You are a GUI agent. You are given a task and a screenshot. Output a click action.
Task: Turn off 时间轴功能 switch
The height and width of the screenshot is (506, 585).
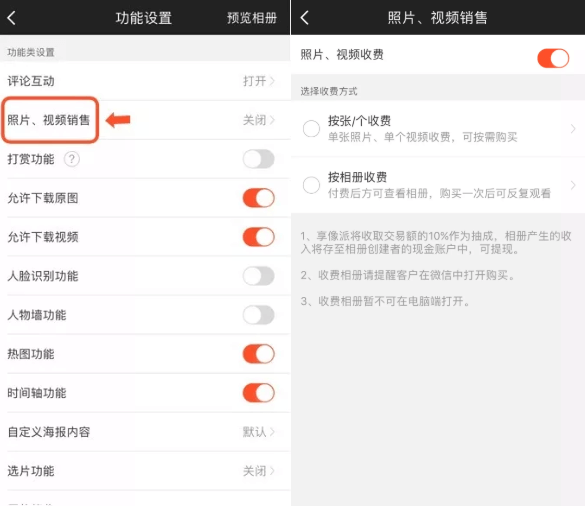click(259, 393)
